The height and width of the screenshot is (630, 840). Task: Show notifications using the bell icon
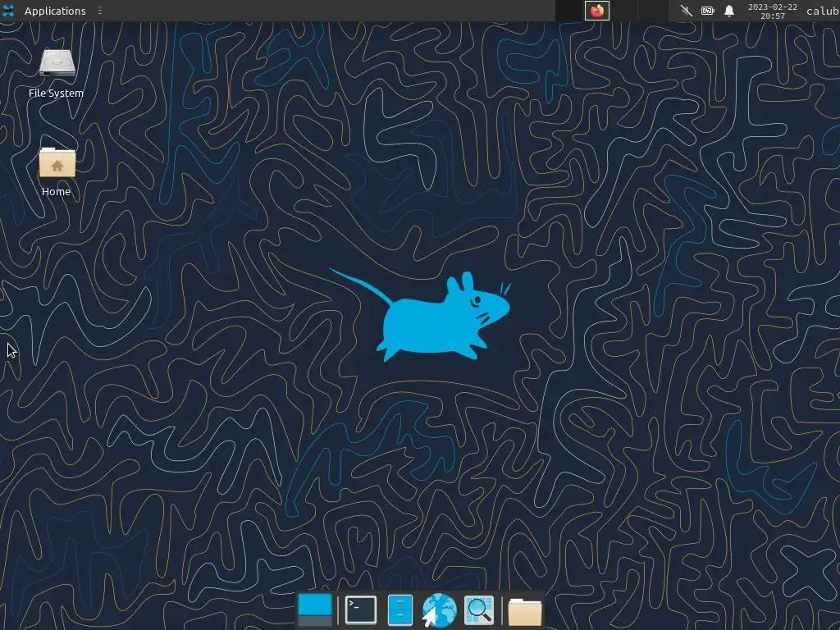point(729,11)
